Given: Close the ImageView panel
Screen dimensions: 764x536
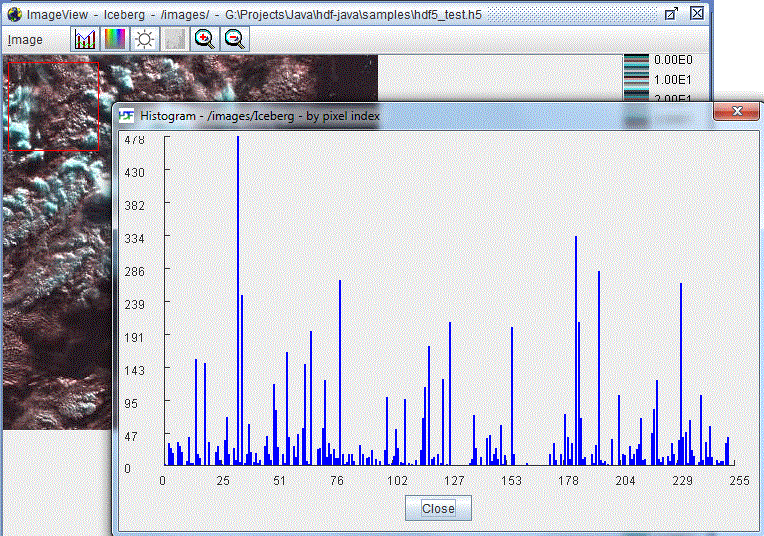Looking at the screenshot, I should click(697, 13).
